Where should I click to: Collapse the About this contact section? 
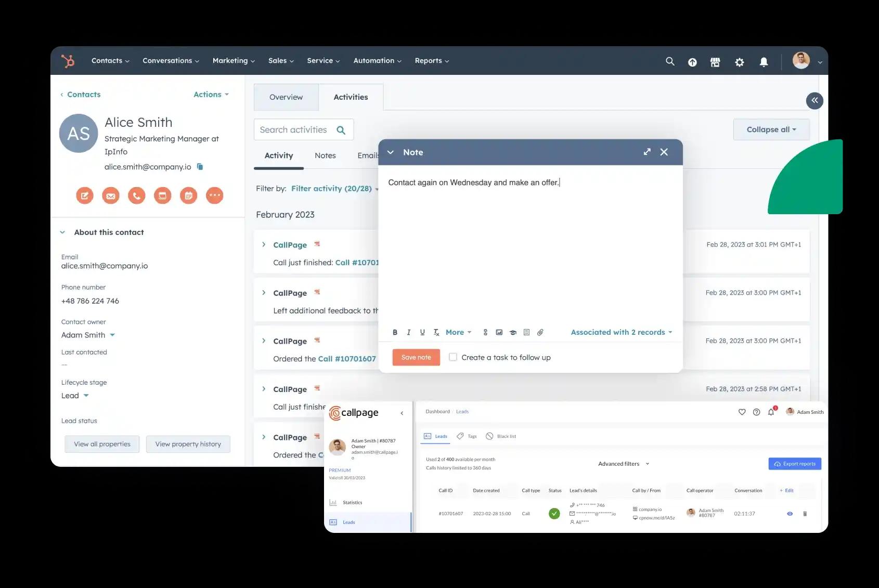click(62, 232)
